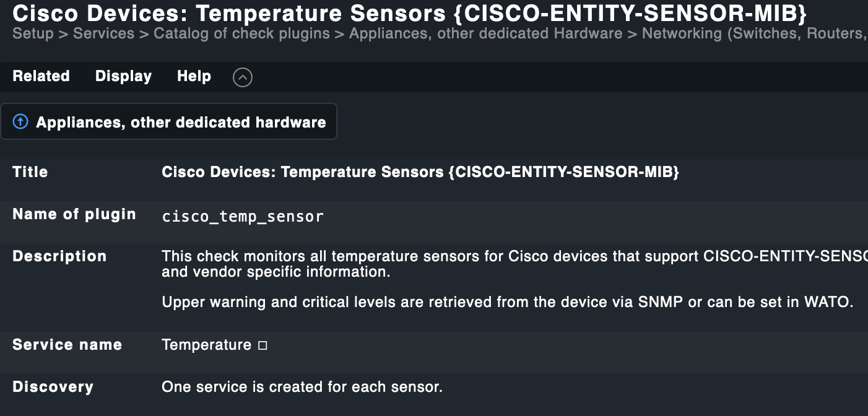Open Services from the breadcrumb trail
The height and width of the screenshot is (416, 868).
coord(103,33)
